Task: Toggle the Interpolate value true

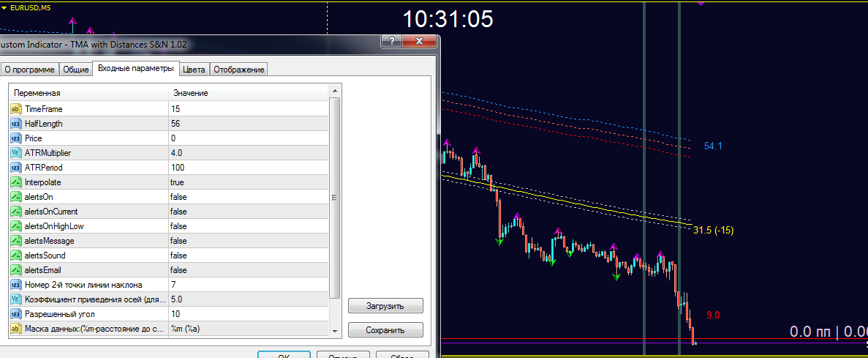Action: coord(249,182)
